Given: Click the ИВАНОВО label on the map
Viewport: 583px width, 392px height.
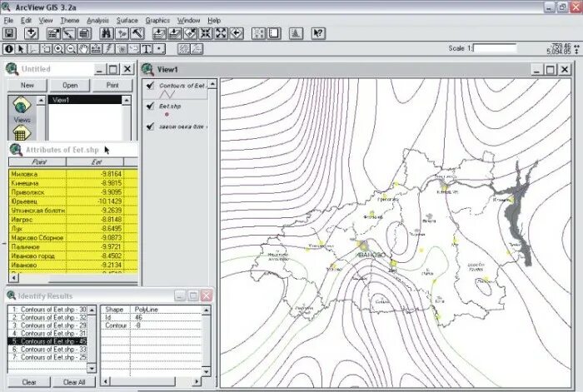Looking at the screenshot, I should (x=371, y=255).
